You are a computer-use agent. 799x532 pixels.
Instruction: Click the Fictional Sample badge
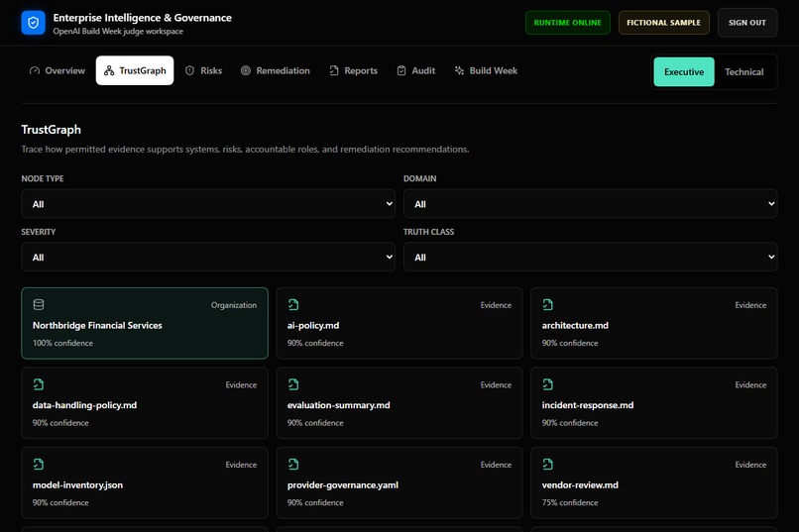[663, 23]
